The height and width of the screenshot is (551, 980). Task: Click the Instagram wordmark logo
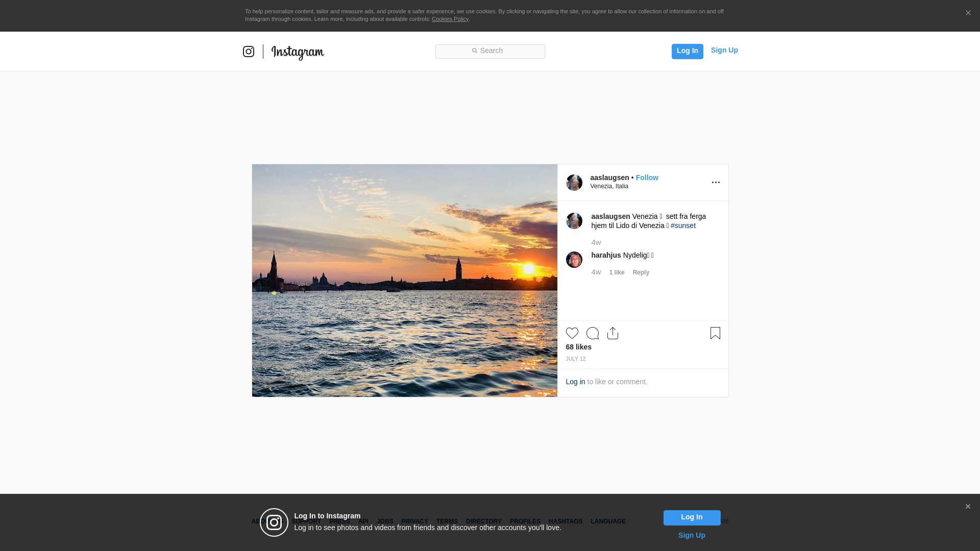[298, 52]
